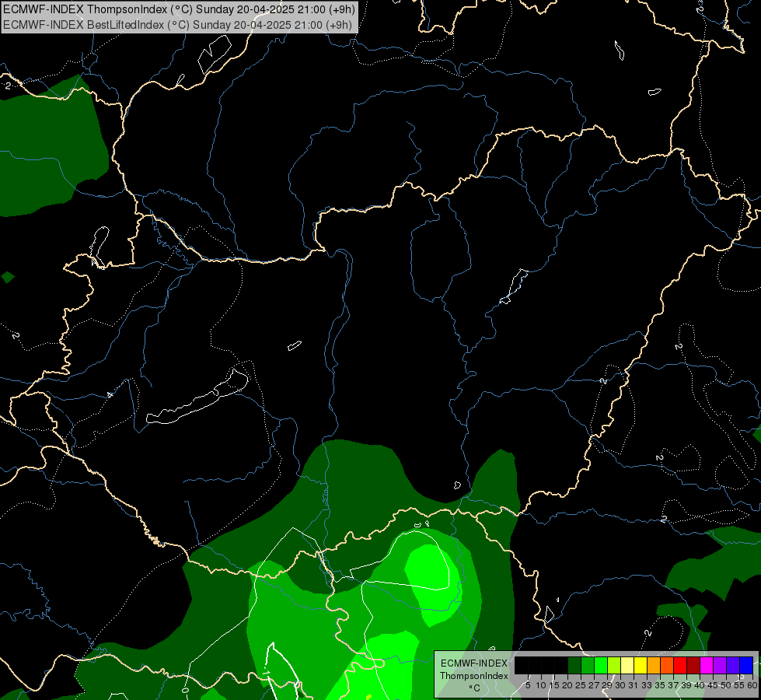The height and width of the screenshot is (700, 761).
Task: Pick the purple 45–50 legend swatch
Action: pos(720,665)
